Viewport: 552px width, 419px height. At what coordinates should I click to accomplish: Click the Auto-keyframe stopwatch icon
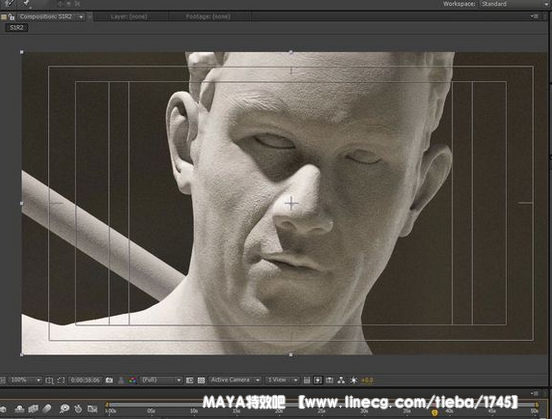78,409
